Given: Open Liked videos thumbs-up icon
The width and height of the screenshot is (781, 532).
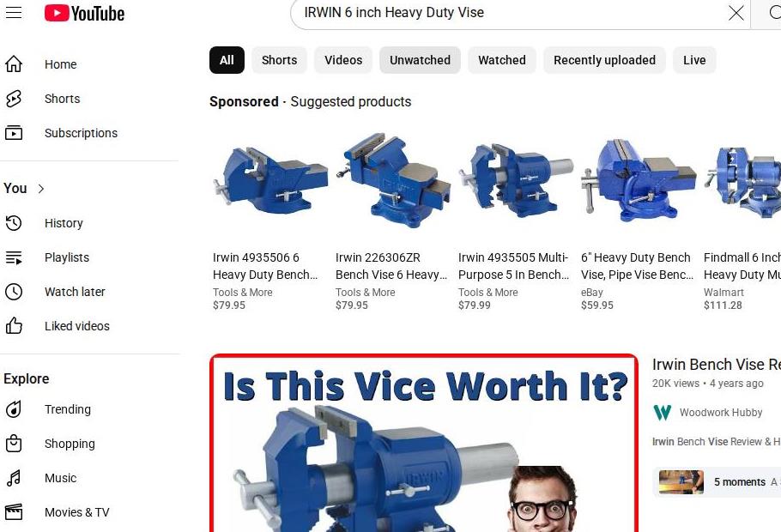Looking at the screenshot, I should (x=14, y=326).
